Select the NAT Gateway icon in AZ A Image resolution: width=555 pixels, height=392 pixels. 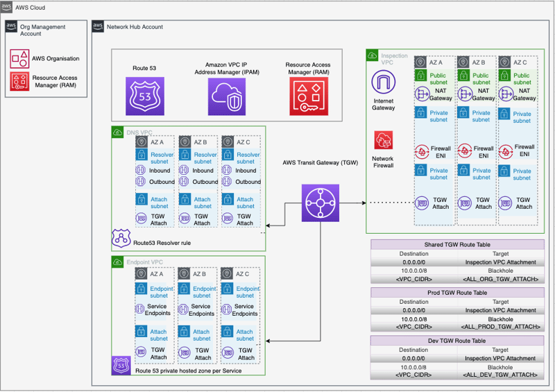click(x=422, y=94)
